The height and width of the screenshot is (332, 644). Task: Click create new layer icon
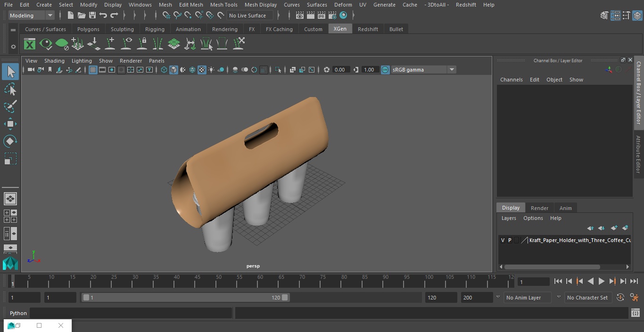(x=614, y=228)
